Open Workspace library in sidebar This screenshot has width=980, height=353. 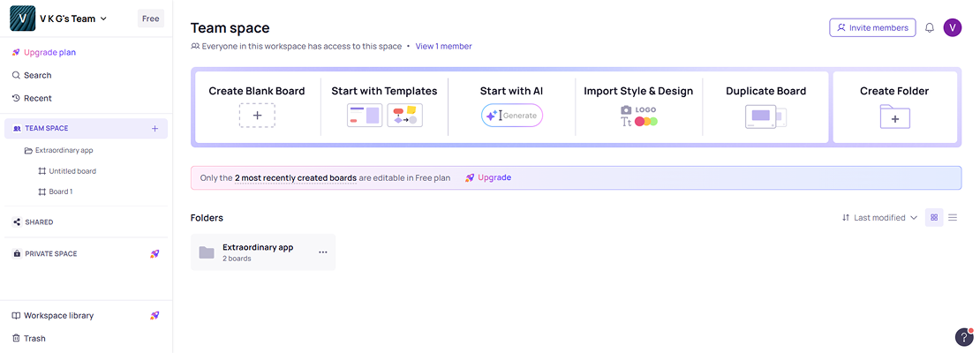coord(58,315)
